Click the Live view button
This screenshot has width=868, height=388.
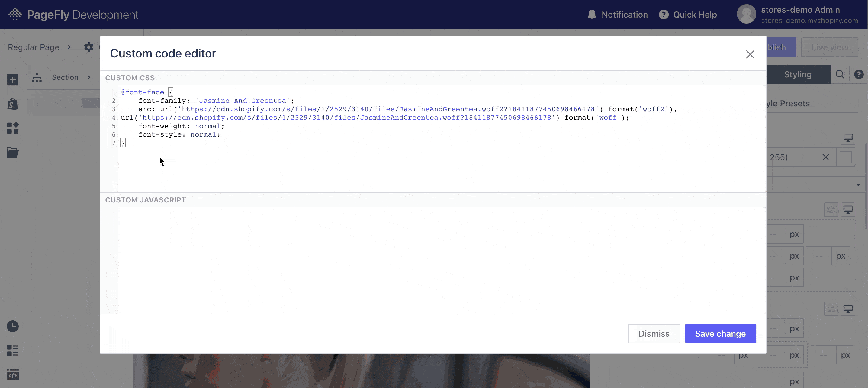click(829, 47)
